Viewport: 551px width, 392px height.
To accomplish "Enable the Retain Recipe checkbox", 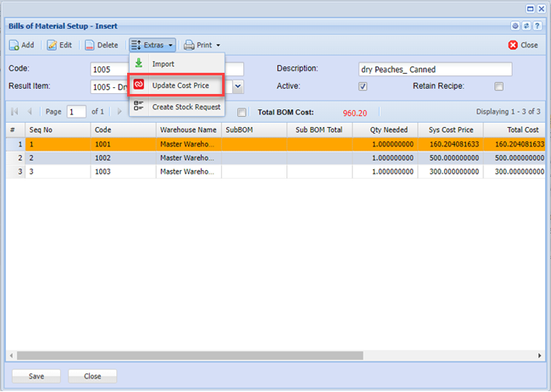I will pyautogui.click(x=498, y=86).
